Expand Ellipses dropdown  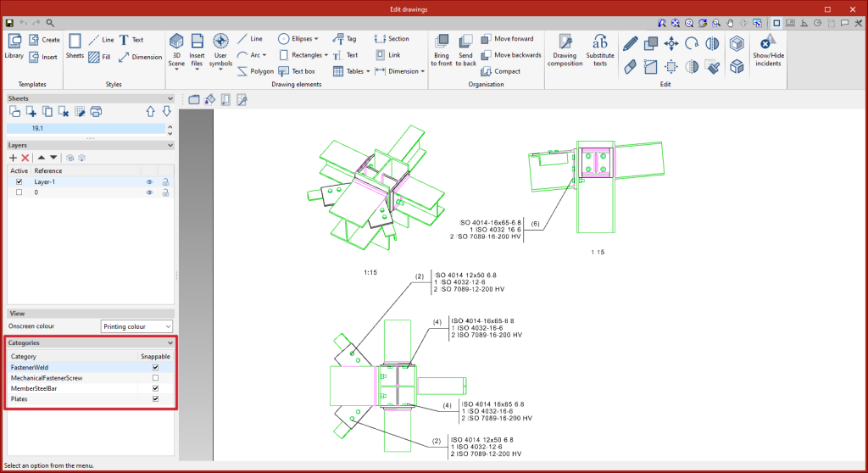[x=316, y=39]
